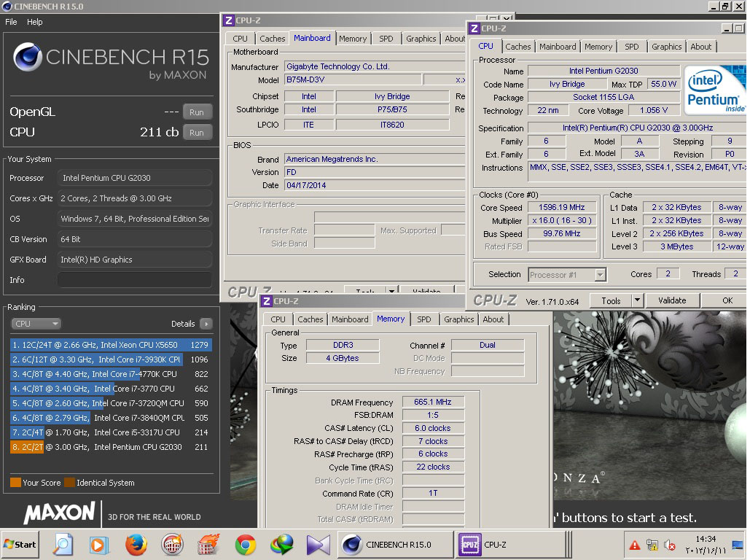Open Mainboard tab in front CPU-Z processor window
This screenshot has width=750, height=560.
pyautogui.click(x=558, y=47)
